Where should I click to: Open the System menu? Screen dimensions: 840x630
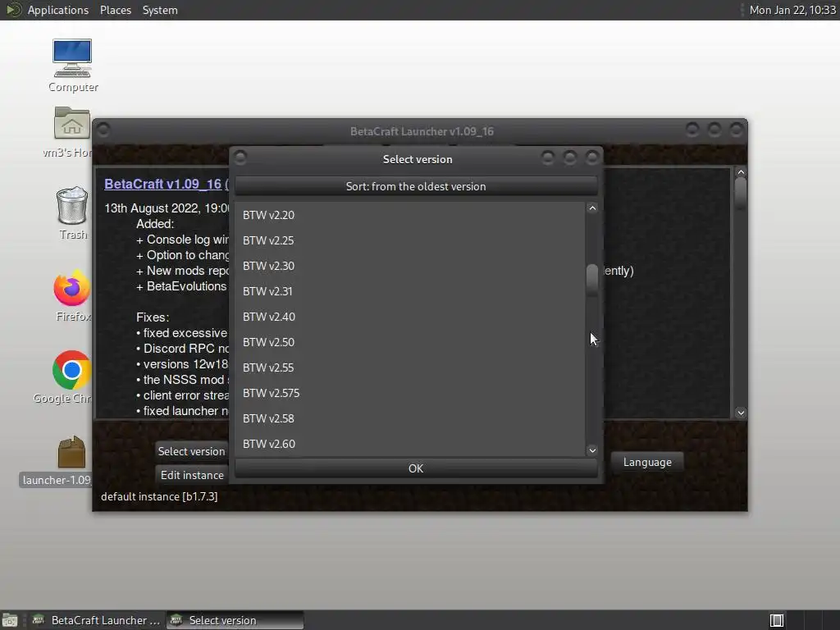coord(160,10)
